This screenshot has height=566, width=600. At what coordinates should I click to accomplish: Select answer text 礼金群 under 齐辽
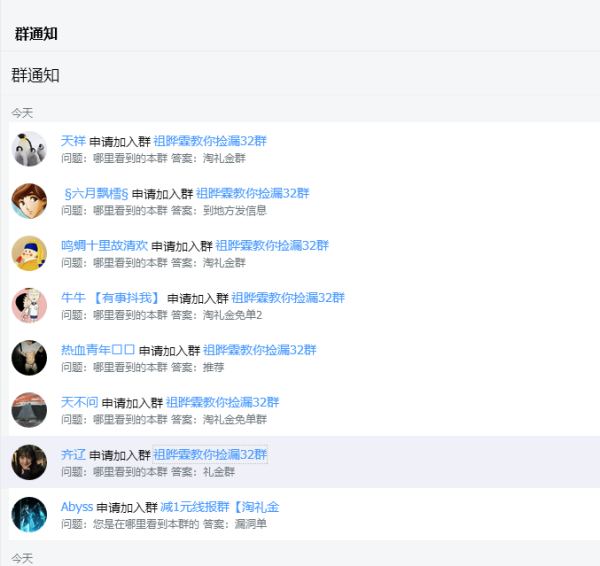click(x=219, y=472)
